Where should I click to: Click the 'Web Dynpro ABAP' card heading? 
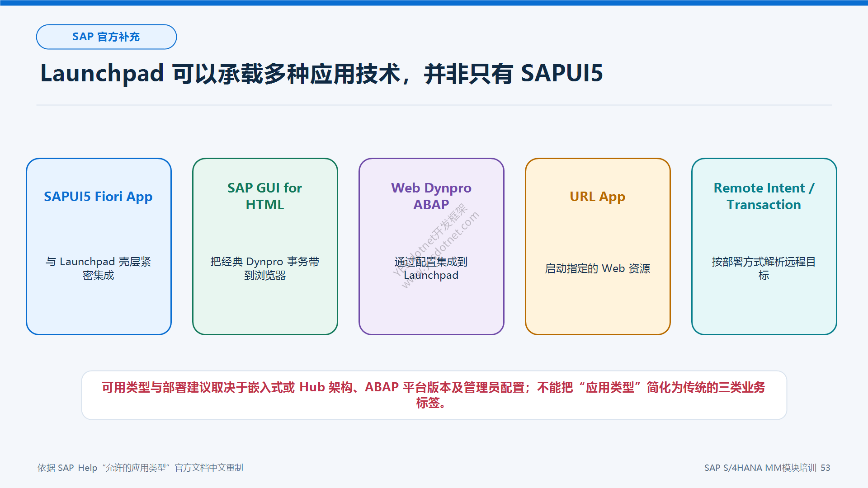[x=431, y=196]
